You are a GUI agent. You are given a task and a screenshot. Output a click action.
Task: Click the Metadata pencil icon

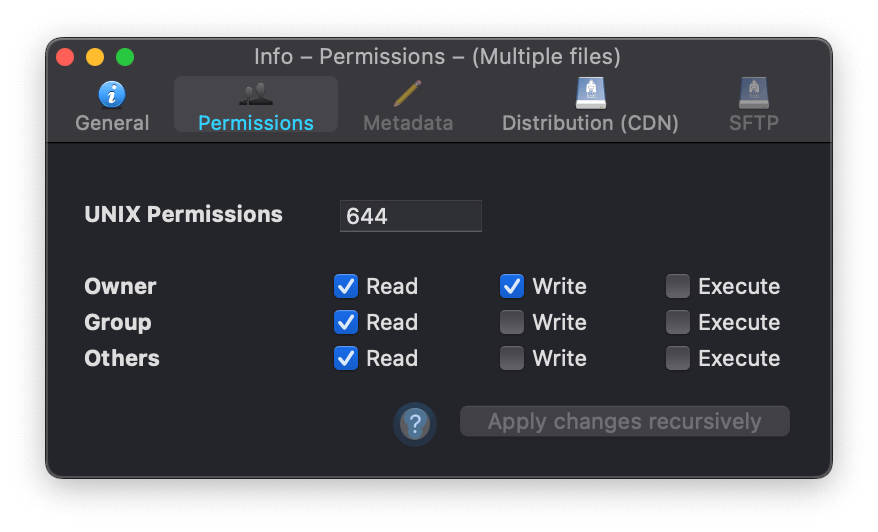408,93
